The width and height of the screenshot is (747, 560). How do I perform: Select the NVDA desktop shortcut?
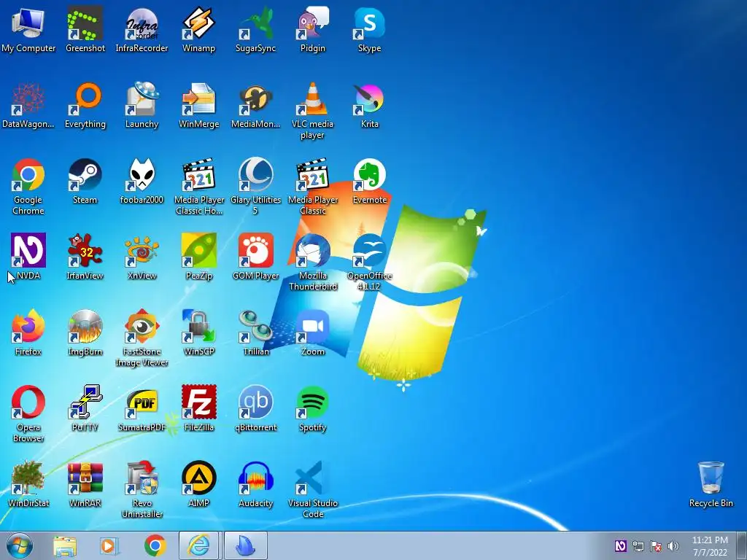[28, 251]
